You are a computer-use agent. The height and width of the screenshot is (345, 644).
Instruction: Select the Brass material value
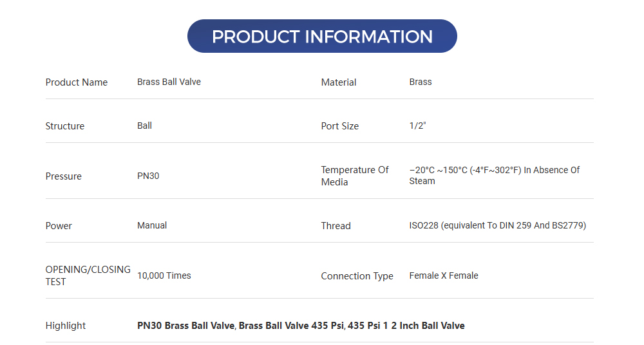pos(421,82)
